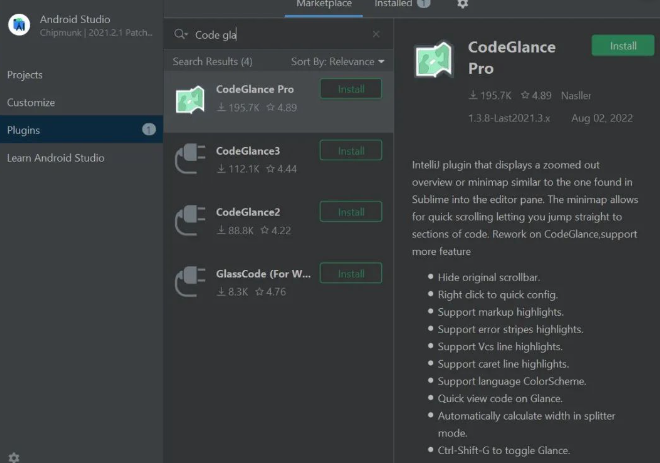Screen dimensions: 660x463
Task: Click 'Hide original scrollbar.' bullet text
Action: pyautogui.click(x=489, y=277)
